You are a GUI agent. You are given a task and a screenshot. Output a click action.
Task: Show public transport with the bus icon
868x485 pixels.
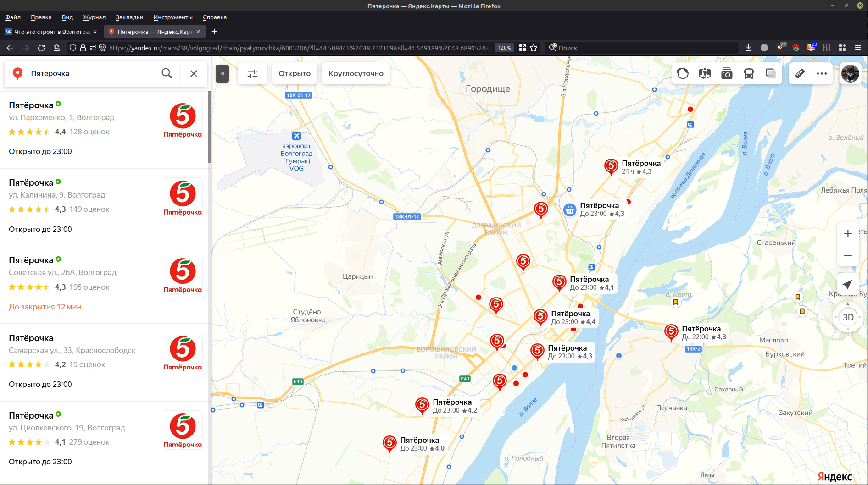coord(749,73)
